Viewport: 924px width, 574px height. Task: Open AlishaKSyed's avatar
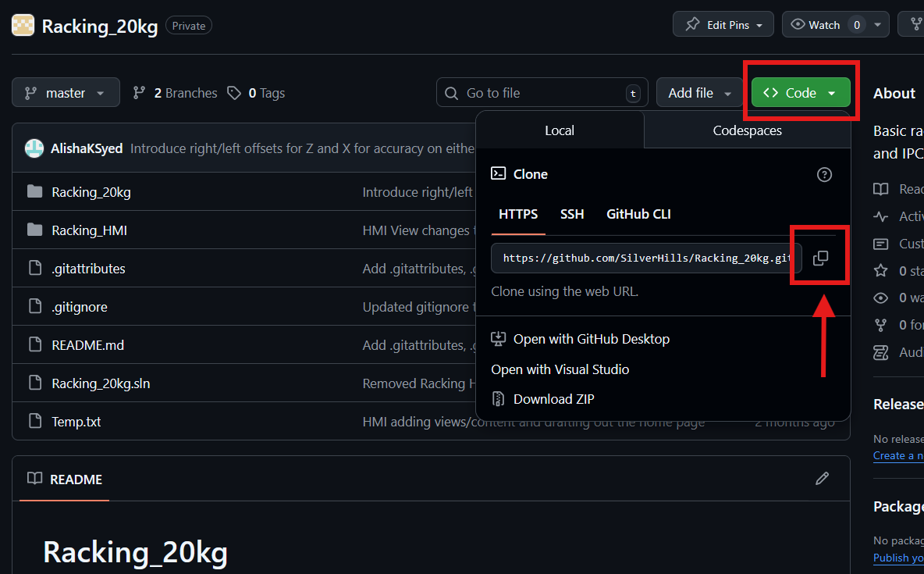point(34,148)
